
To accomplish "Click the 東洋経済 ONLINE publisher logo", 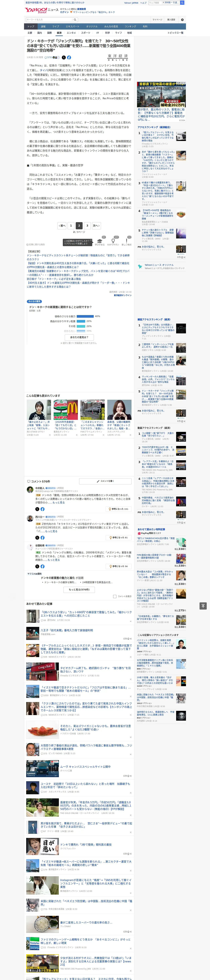I will click(x=118, y=57).
